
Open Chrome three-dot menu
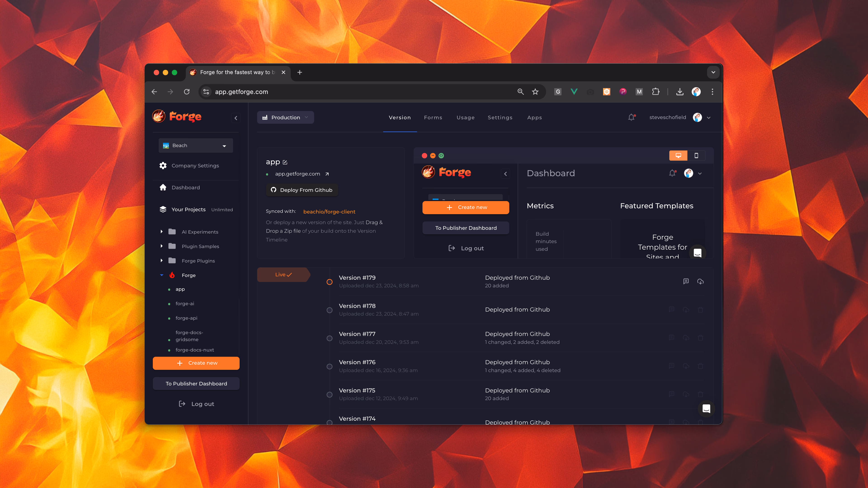tap(712, 91)
